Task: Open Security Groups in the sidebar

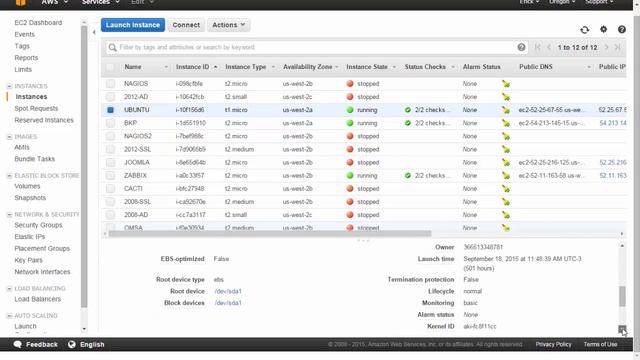Action: 38,225
